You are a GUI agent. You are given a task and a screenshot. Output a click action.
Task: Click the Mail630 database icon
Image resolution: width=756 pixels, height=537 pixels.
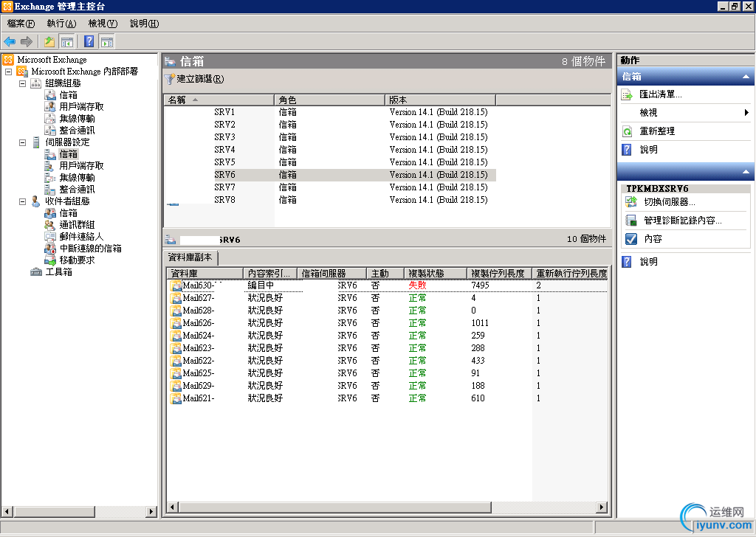click(175, 285)
